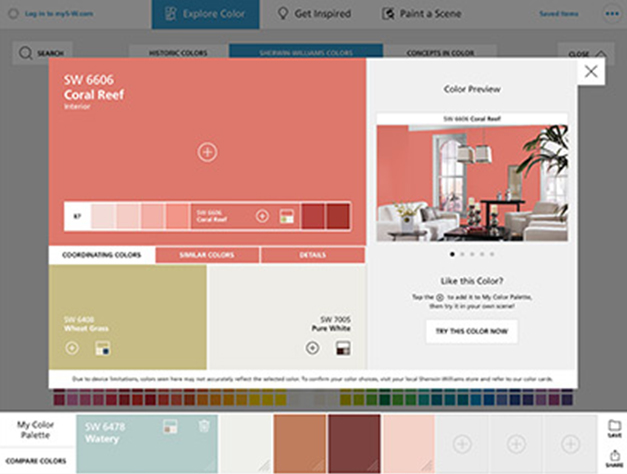Viewport: 627px width, 474px height.
Task: Preview Wheat Grass in scene icon
Action: (103, 348)
